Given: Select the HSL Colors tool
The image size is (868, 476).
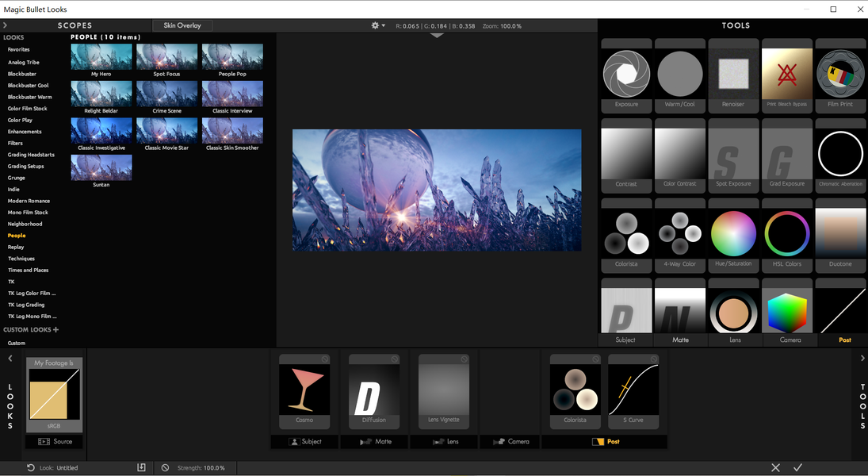Looking at the screenshot, I should click(x=786, y=236).
